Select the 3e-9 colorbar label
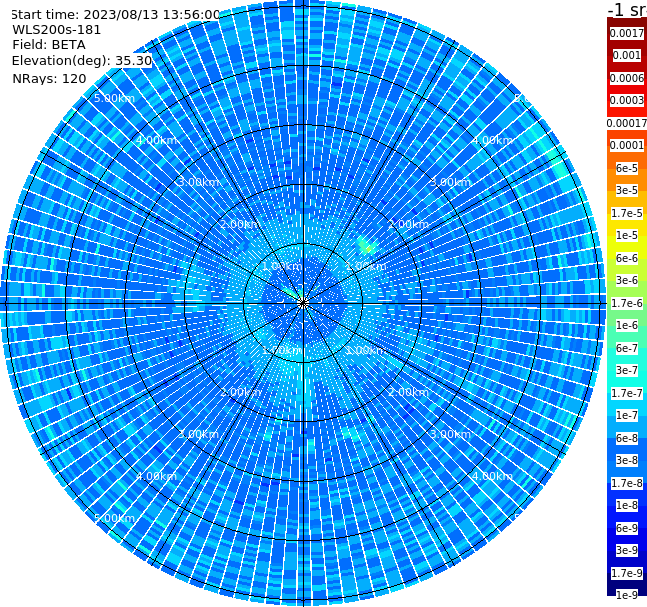Image resolution: width=647 pixels, height=607 pixels. [x=627, y=550]
